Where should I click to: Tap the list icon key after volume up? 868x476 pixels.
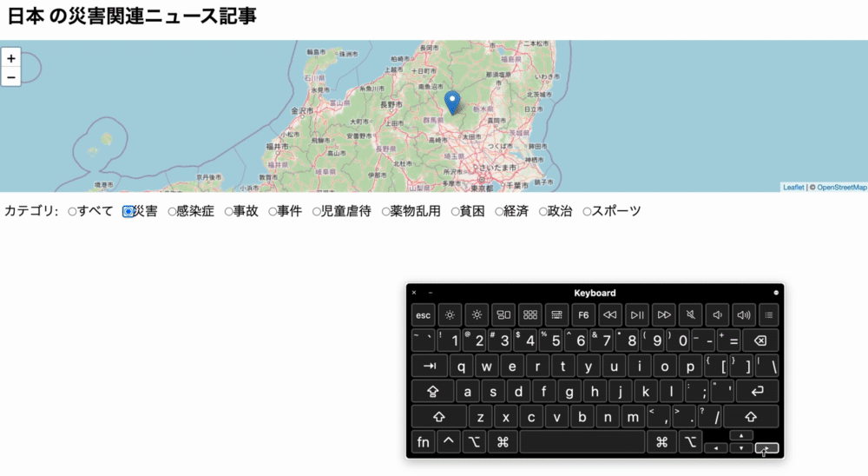[x=769, y=314]
